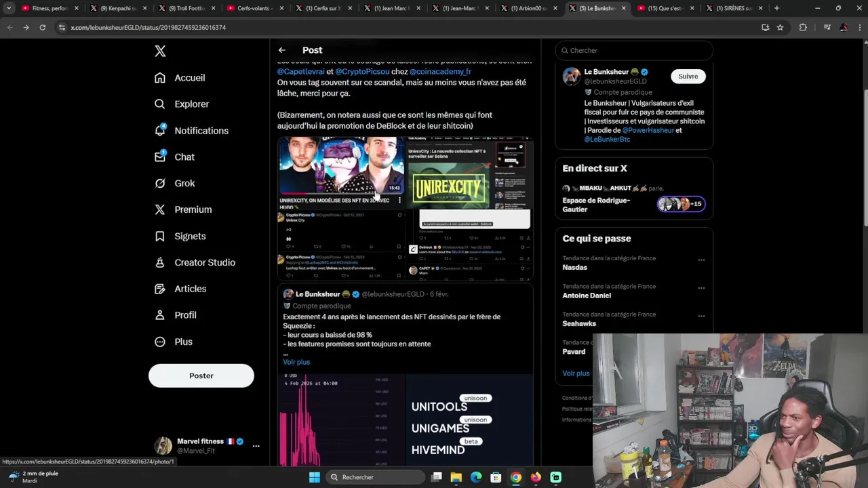Open Firefox from taskbar

coord(536,477)
